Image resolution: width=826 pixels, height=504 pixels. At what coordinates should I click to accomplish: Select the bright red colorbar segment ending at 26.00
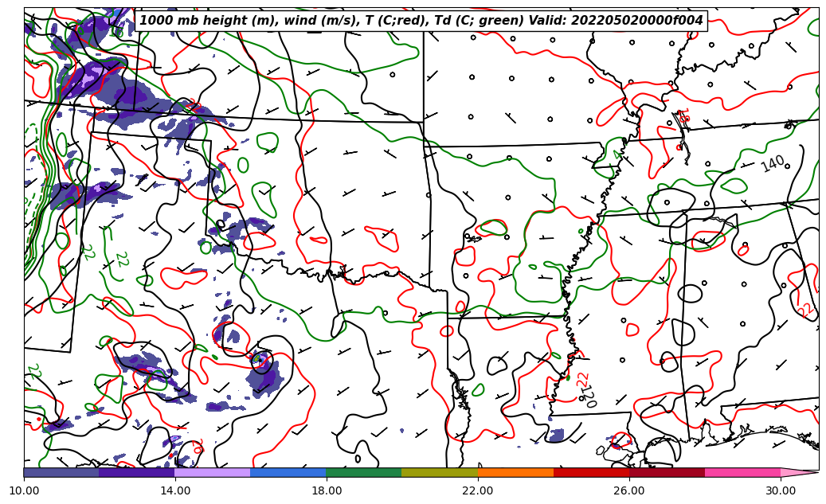tap(591, 472)
